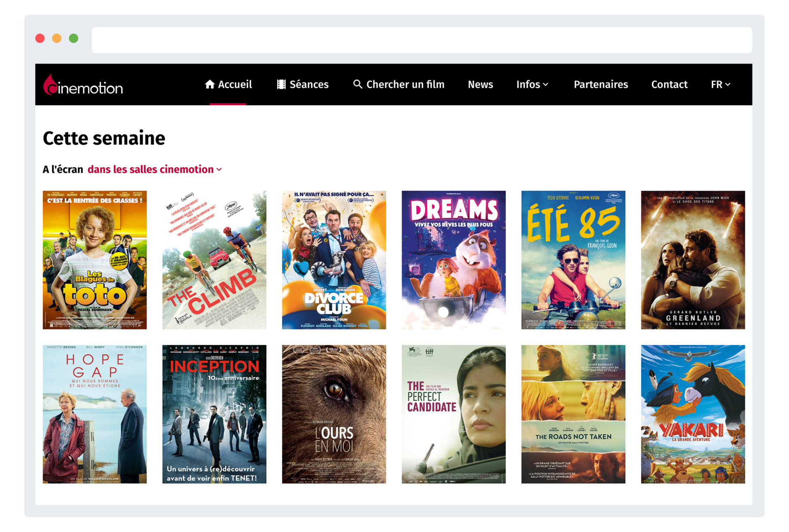Open Yakari movie poster
The width and height of the screenshot is (789, 532).
pos(693,414)
